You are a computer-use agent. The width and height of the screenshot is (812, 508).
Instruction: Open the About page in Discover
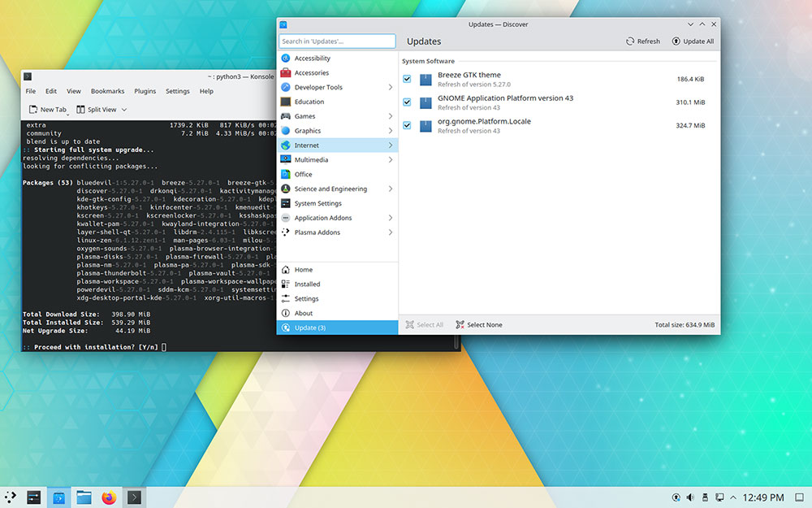pos(337,313)
